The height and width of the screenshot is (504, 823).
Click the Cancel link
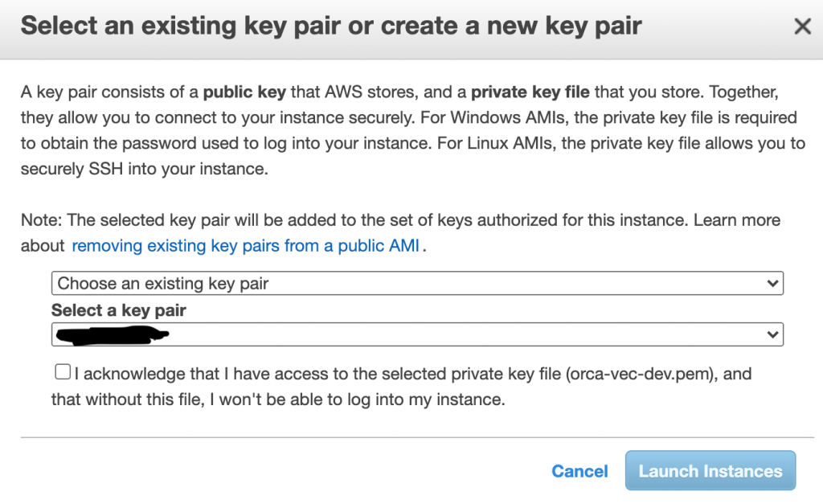579,471
